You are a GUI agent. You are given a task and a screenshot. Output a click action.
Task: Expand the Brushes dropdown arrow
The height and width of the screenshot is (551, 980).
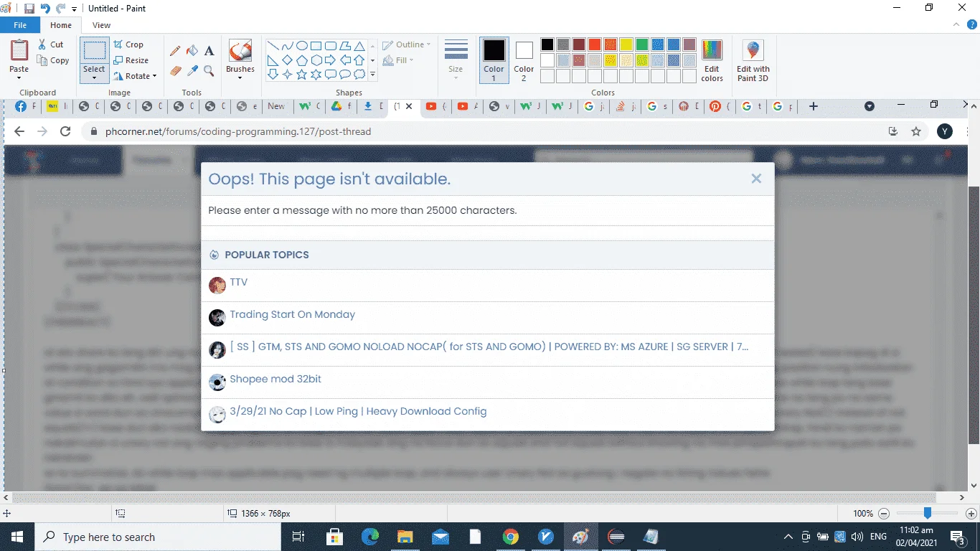[240, 77]
